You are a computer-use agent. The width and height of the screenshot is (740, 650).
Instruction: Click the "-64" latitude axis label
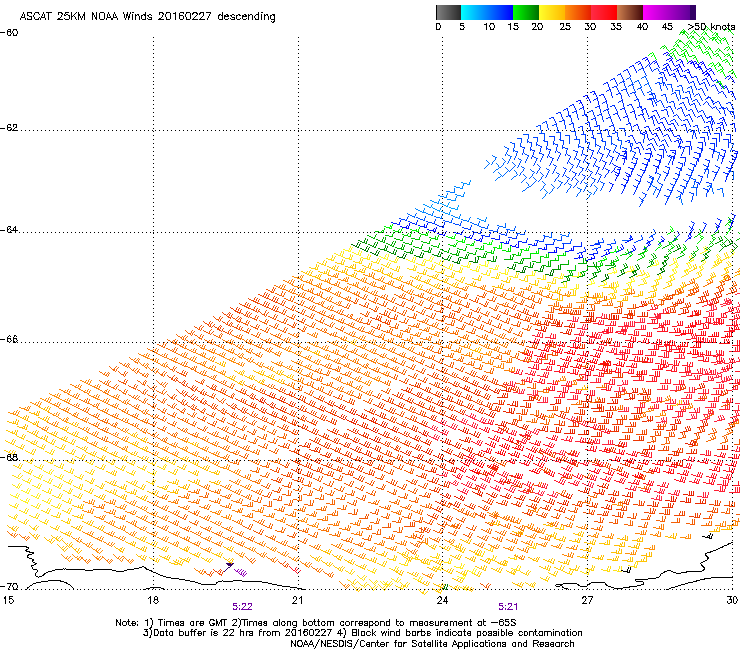coord(9,230)
